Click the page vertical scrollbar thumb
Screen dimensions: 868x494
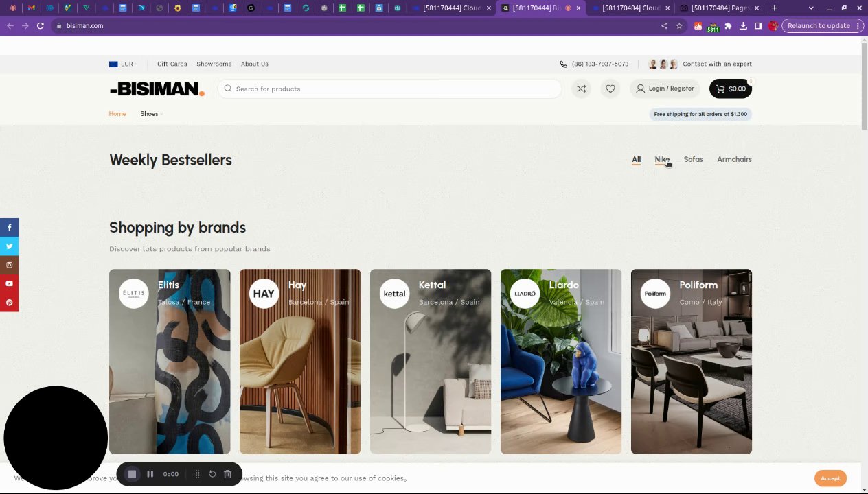[864, 86]
